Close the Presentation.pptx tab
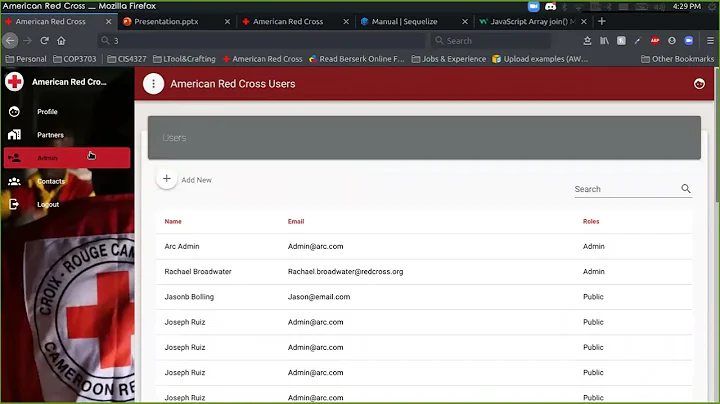This screenshot has width=720, height=404. (x=227, y=22)
